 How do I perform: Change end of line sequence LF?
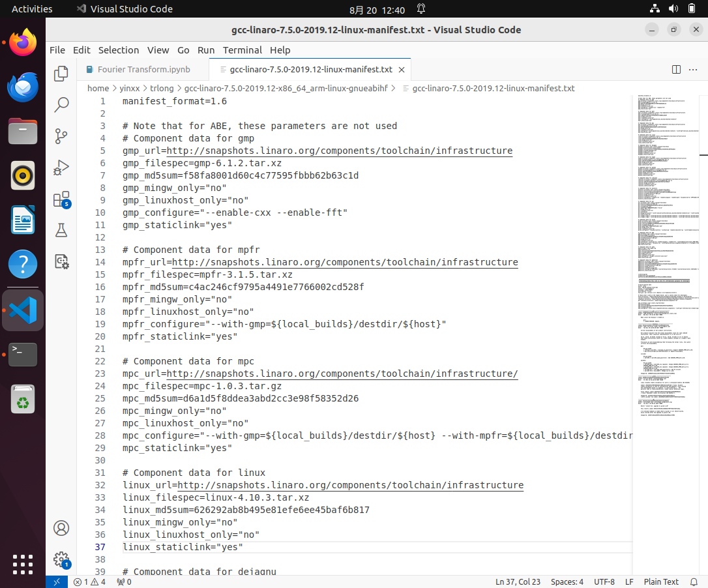(x=629, y=581)
